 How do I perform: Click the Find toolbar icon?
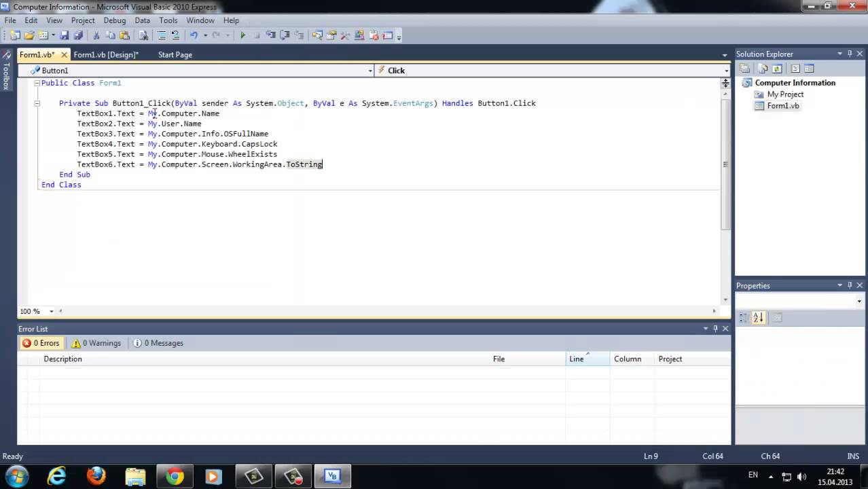[x=143, y=35]
